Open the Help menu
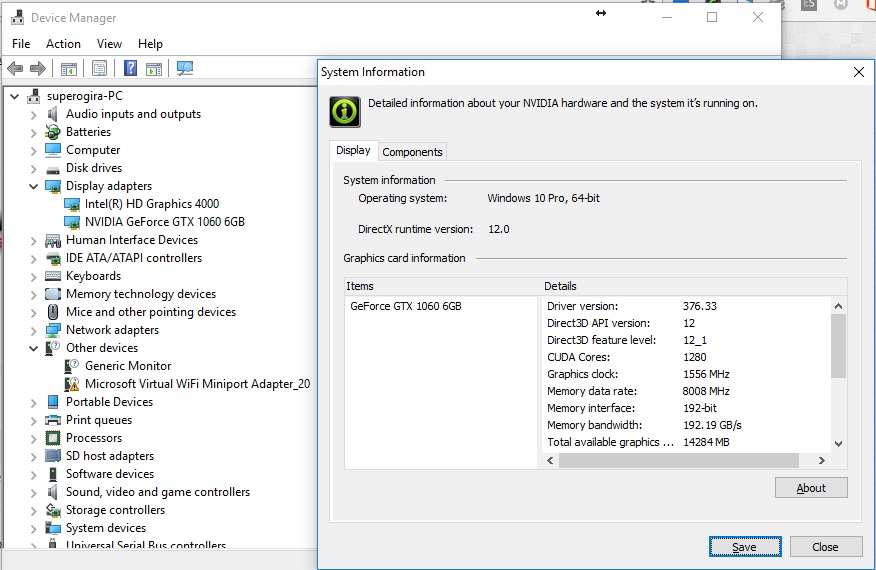 (x=150, y=44)
